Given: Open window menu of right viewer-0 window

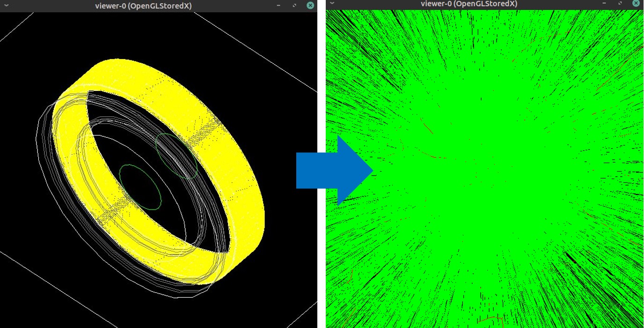Looking at the screenshot, I should coord(332,3).
